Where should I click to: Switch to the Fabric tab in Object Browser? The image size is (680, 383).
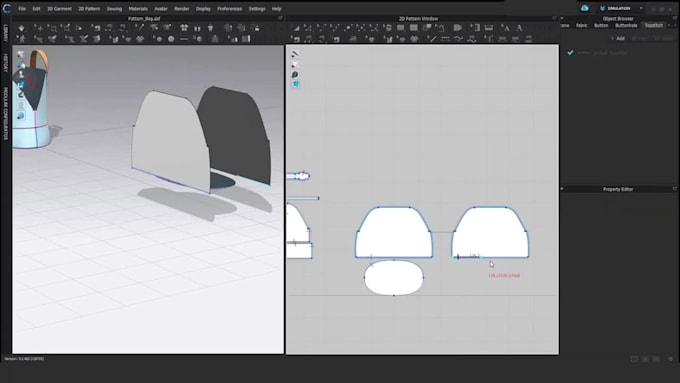click(x=582, y=26)
